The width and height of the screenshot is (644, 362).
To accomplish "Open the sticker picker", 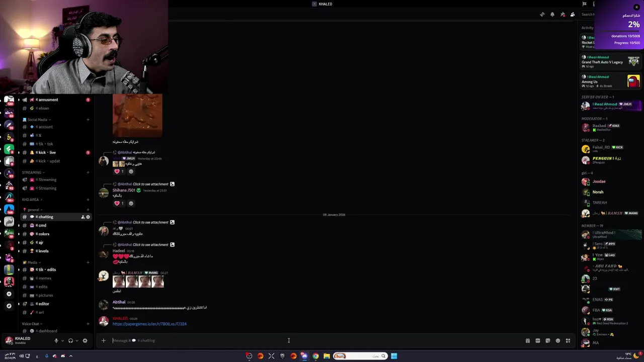I will (x=548, y=340).
